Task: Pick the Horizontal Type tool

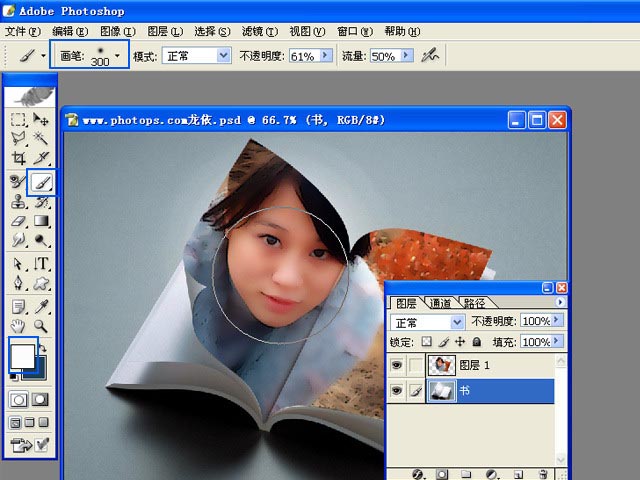Action: [x=42, y=263]
